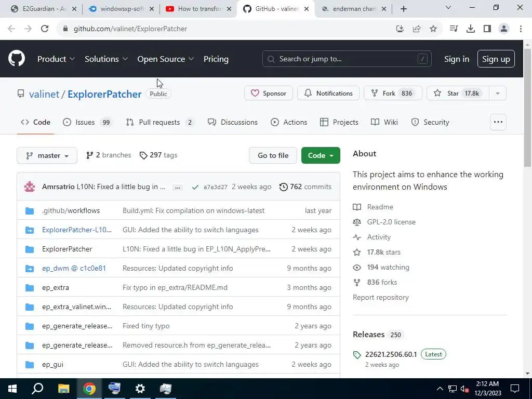Open File Explorer from taskbar

(63, 389)
